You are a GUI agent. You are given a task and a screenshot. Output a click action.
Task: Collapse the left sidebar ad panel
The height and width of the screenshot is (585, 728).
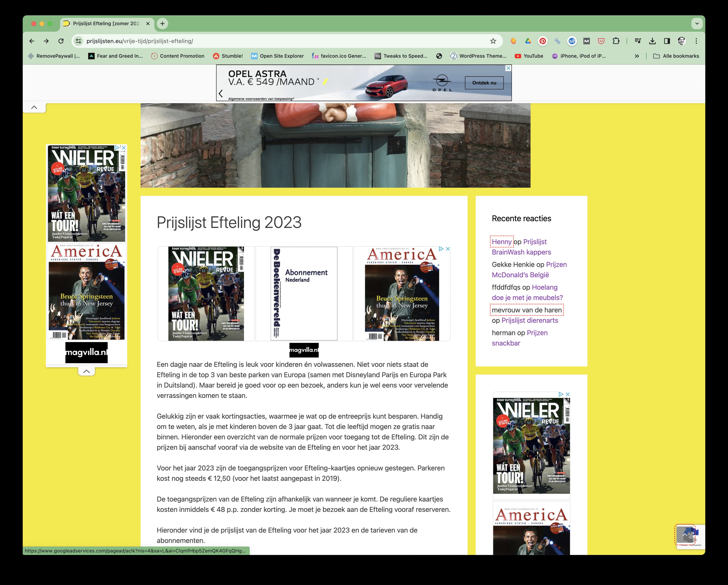86,371
